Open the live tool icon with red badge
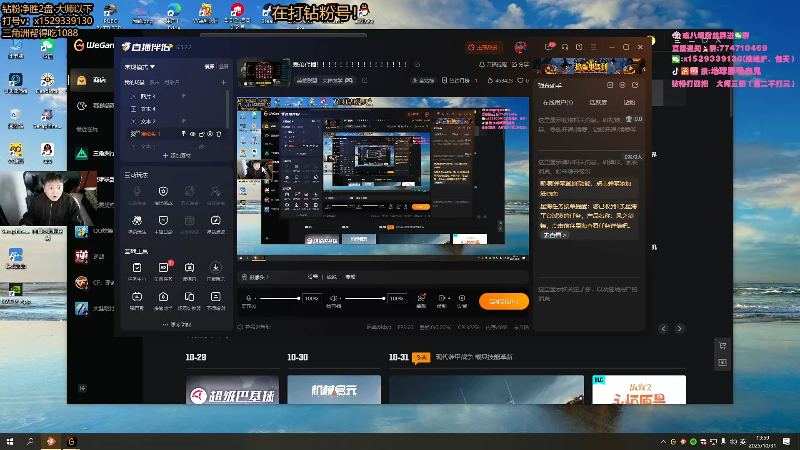This screenshot has height=450, width=800. pyautogui.click(x=163, y=268)
